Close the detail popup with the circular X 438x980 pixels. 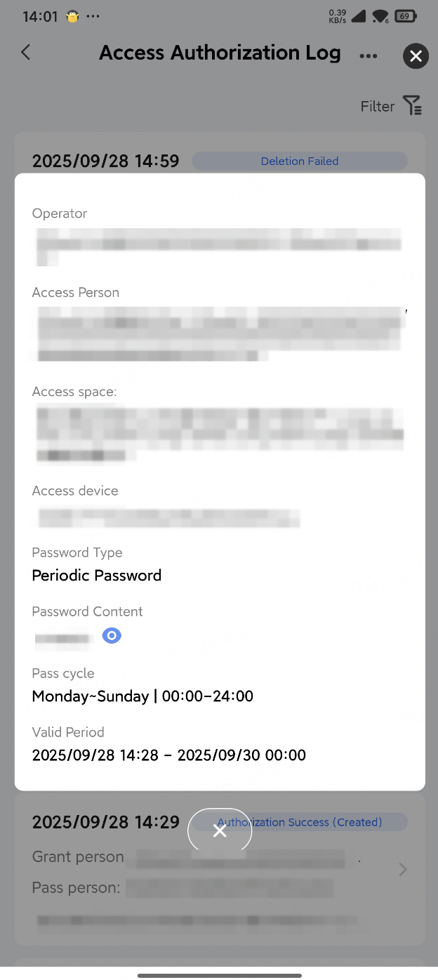pos(220,830)
